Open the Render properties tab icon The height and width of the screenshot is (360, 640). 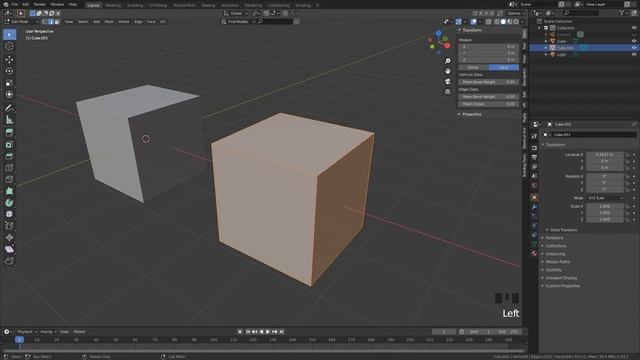click(x=534, y=148)
